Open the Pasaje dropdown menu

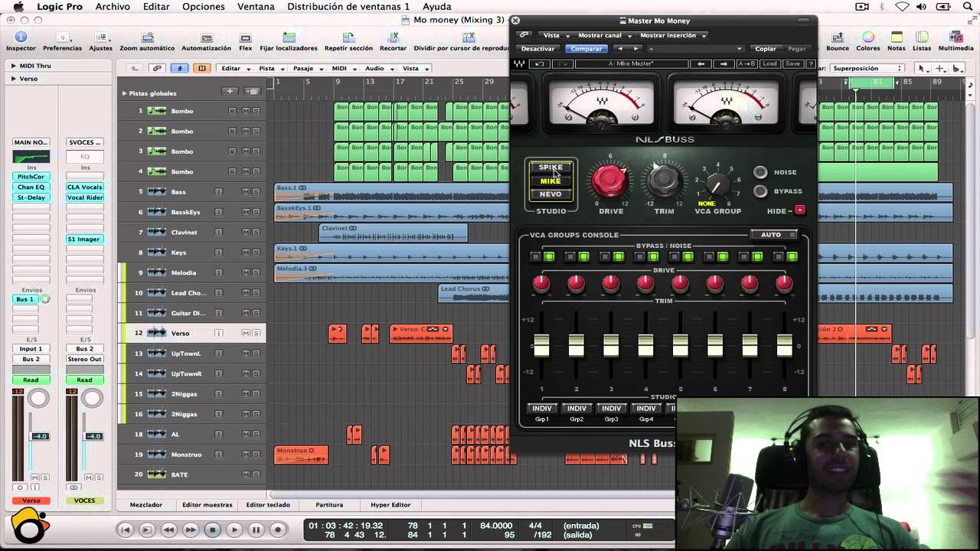(x=306, y=68)
